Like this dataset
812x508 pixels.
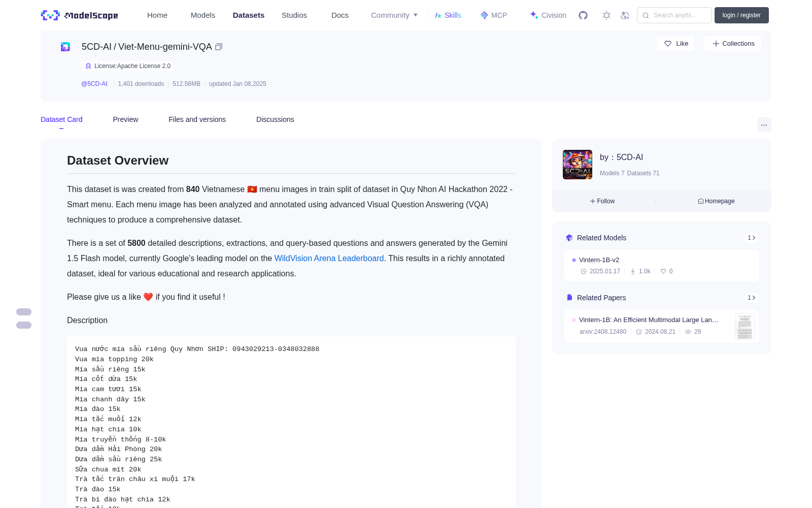[x=675, y=44]
